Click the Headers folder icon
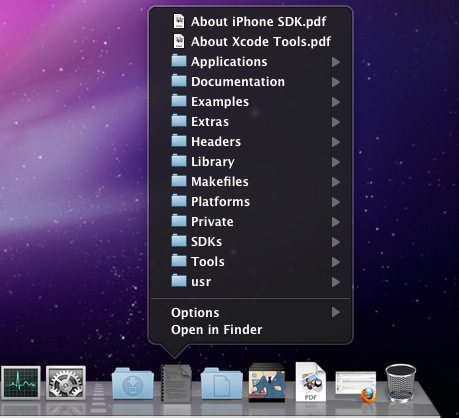This screenshot has width=459, height=419. (179, 141)
